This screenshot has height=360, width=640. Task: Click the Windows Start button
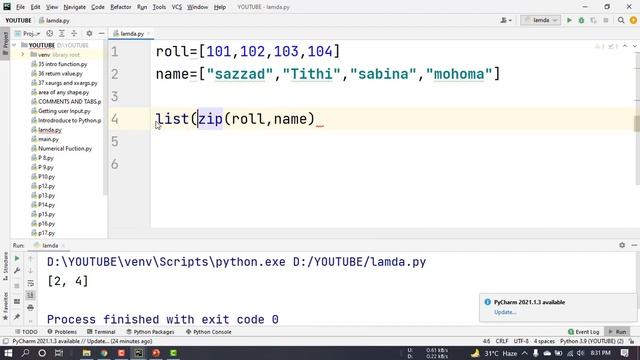(x=8, y=353)
